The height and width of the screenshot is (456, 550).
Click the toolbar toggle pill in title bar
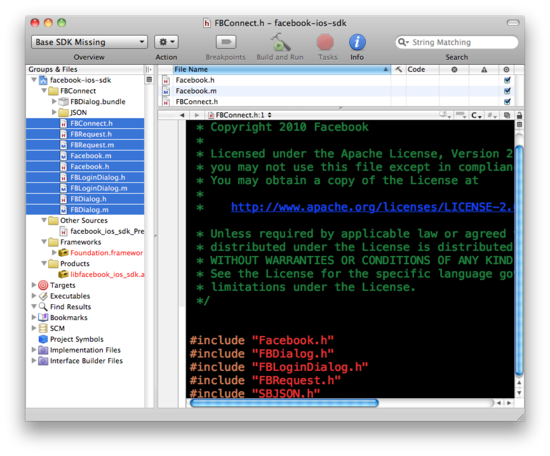tap(513, 23)
